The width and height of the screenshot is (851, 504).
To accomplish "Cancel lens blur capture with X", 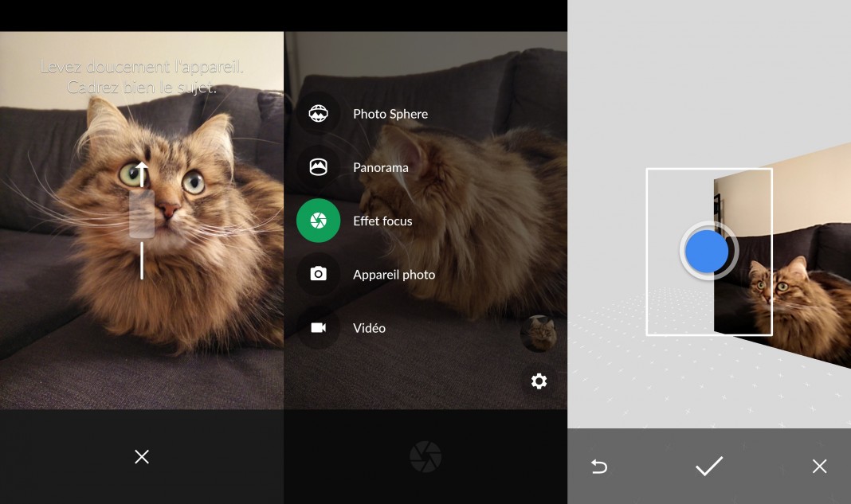I will coord(142,457).
